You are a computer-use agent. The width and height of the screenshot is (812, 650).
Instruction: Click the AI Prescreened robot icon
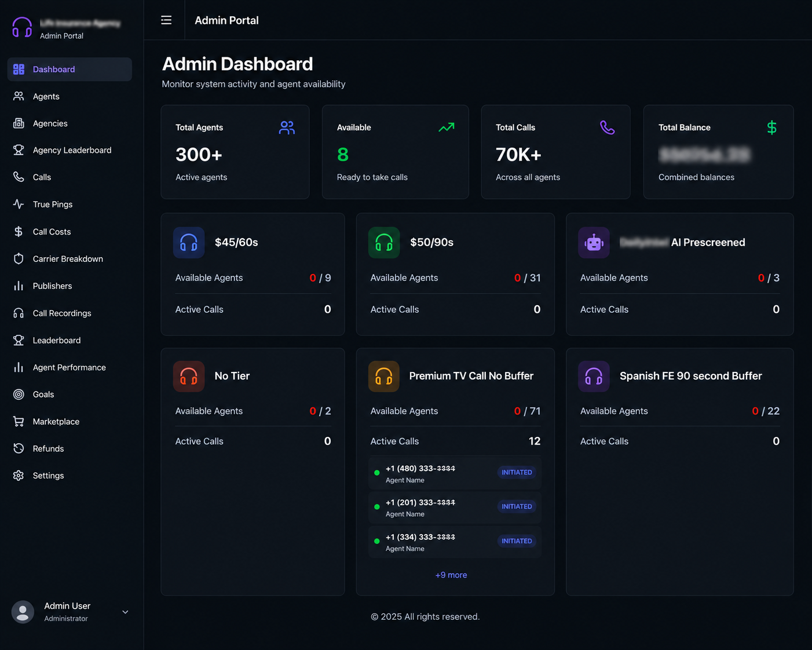click(x=594, y=243)
